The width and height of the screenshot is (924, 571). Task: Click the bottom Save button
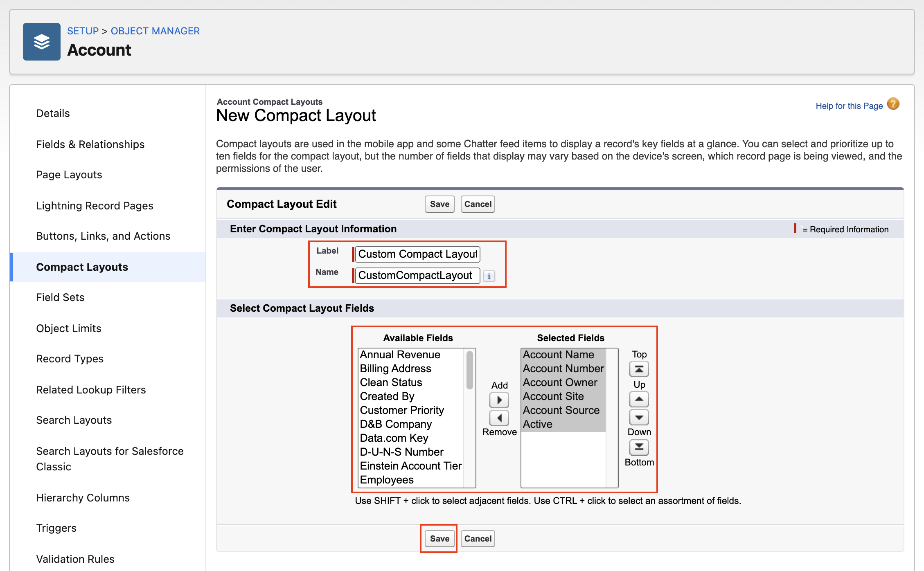439,539
